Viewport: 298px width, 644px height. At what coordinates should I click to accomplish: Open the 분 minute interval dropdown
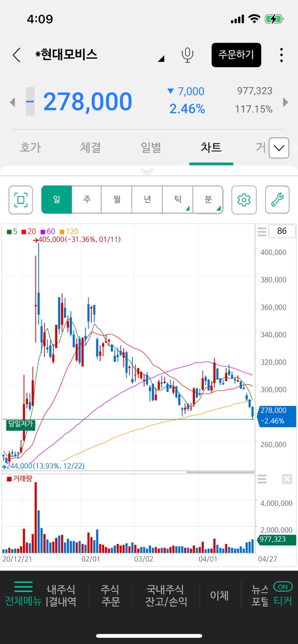coord(208,199)
